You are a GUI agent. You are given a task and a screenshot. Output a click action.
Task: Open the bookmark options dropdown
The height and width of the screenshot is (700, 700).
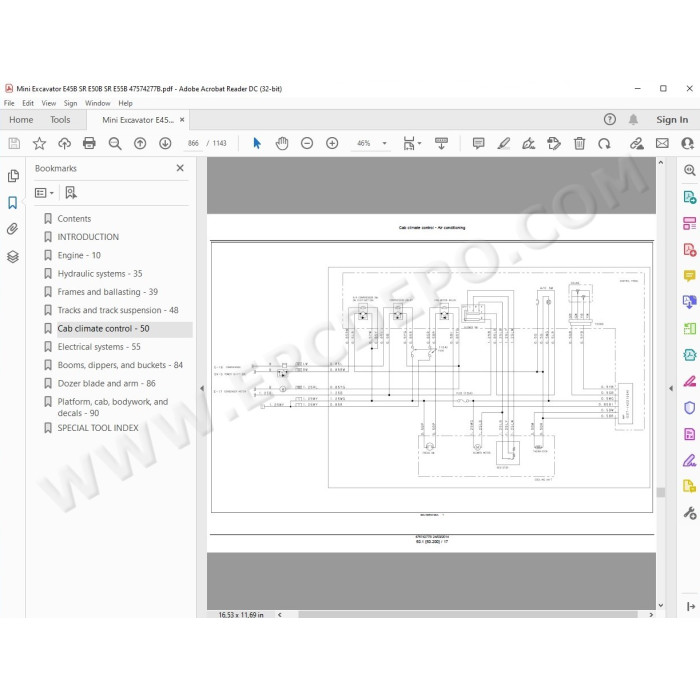[44, 193]
